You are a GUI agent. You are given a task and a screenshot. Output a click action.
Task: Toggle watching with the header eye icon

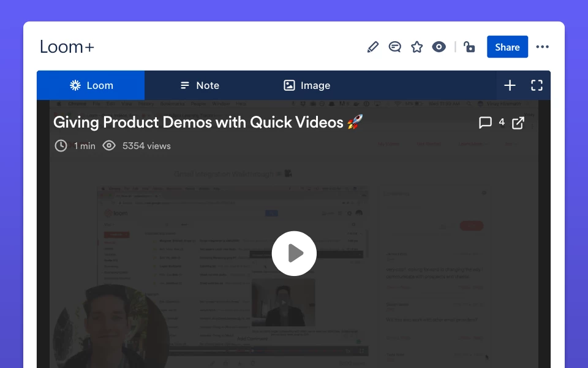tap(439, 47)
